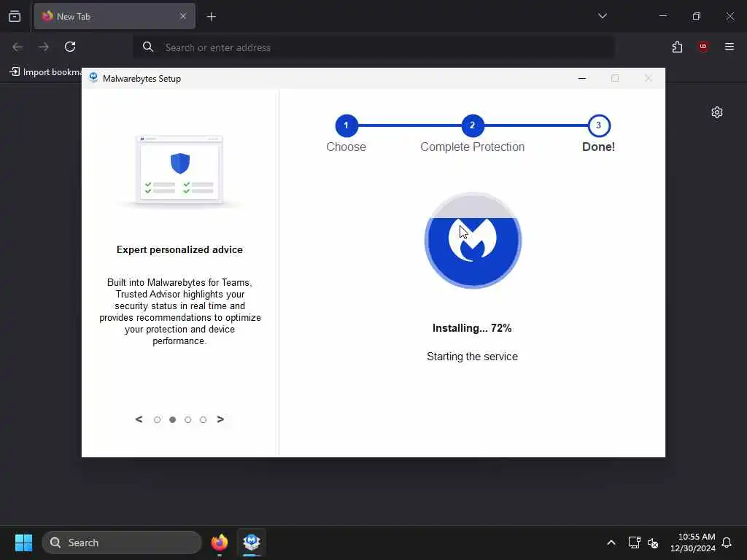This screenshot has width=747, height=560.
Task: Open uBlock Origin extension icon
Action: pyautogui.click(x=703, y=47)
